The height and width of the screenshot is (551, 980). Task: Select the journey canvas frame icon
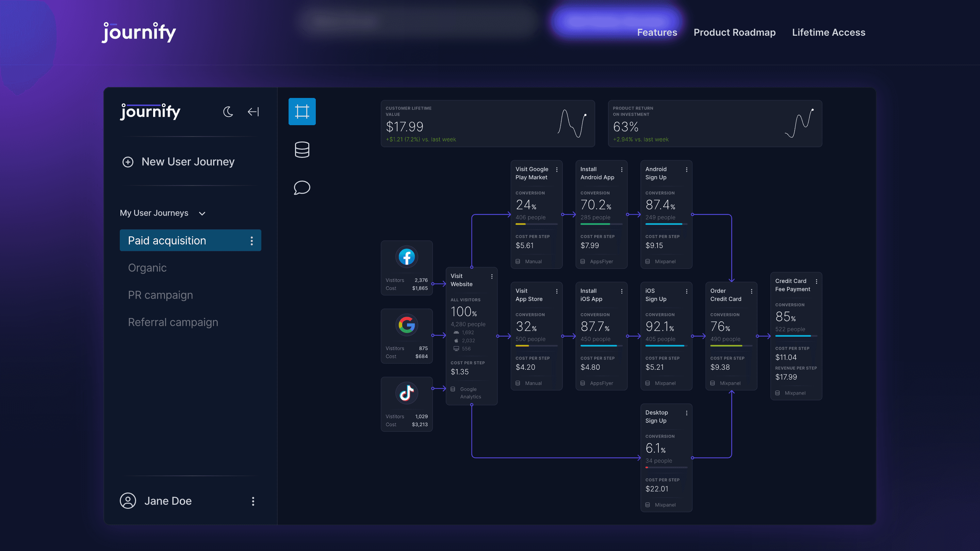302,112
